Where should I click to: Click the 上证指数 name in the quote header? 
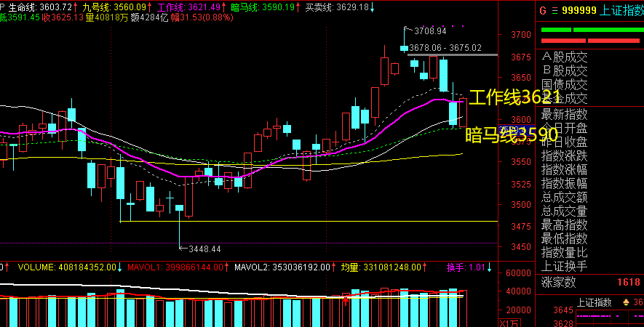(x=621, y=10)
